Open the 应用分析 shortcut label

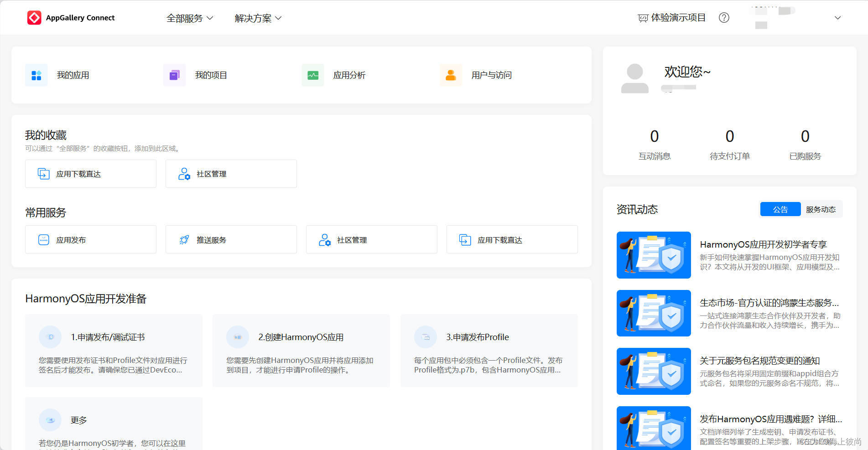coord(349,75)
